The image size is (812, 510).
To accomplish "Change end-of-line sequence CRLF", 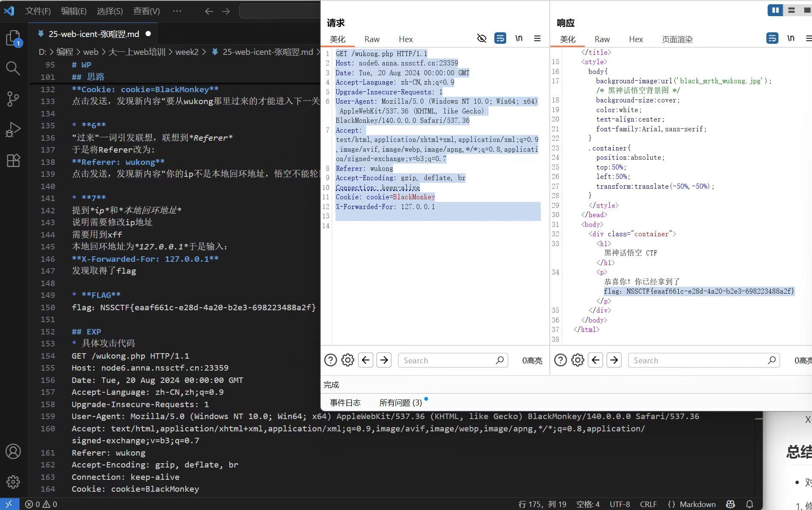I will pyautogui.click(x=648, y=504).
